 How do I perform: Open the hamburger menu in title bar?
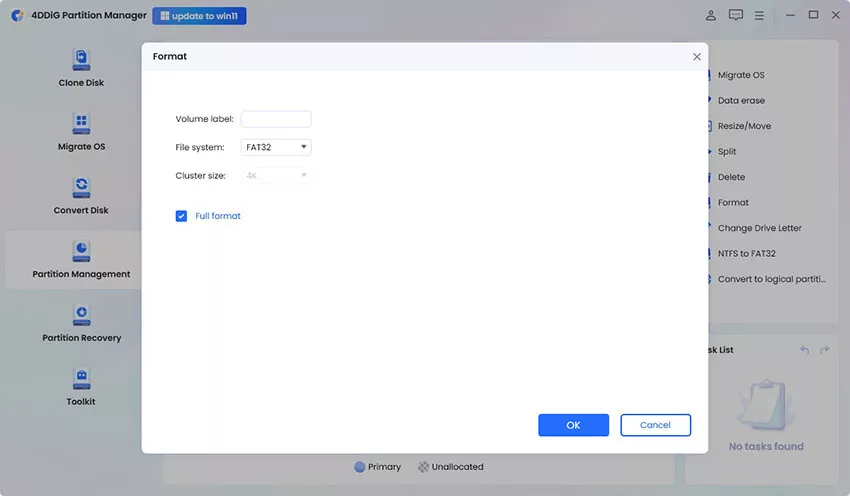(760, 16)
